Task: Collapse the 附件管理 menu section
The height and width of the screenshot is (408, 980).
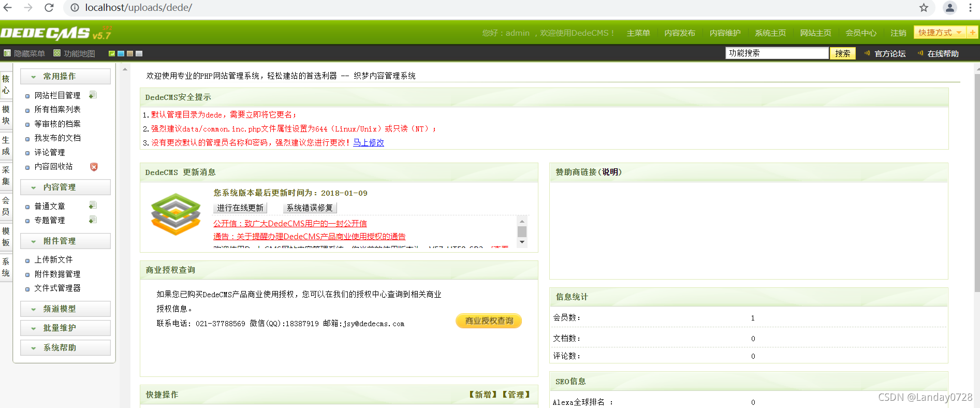Action: [x=65, y=241]
